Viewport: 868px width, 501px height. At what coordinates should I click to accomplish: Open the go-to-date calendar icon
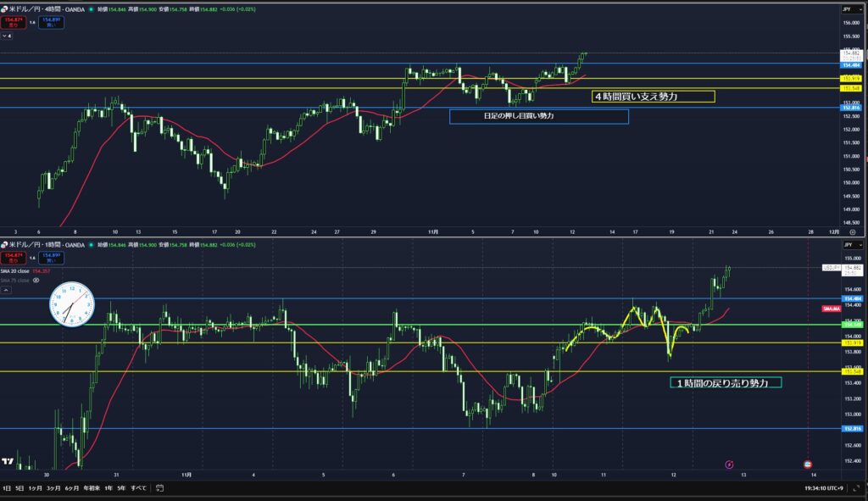click(x=159, y=489)
